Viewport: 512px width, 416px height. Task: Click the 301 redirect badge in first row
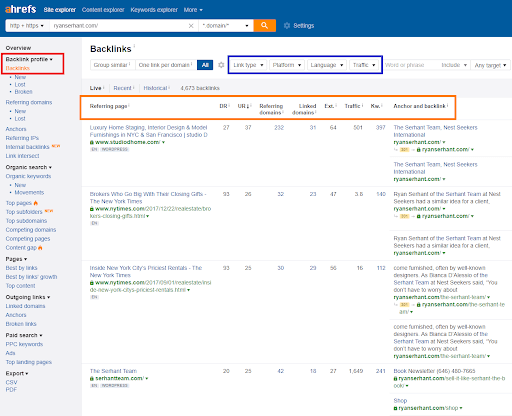point(405,150)
